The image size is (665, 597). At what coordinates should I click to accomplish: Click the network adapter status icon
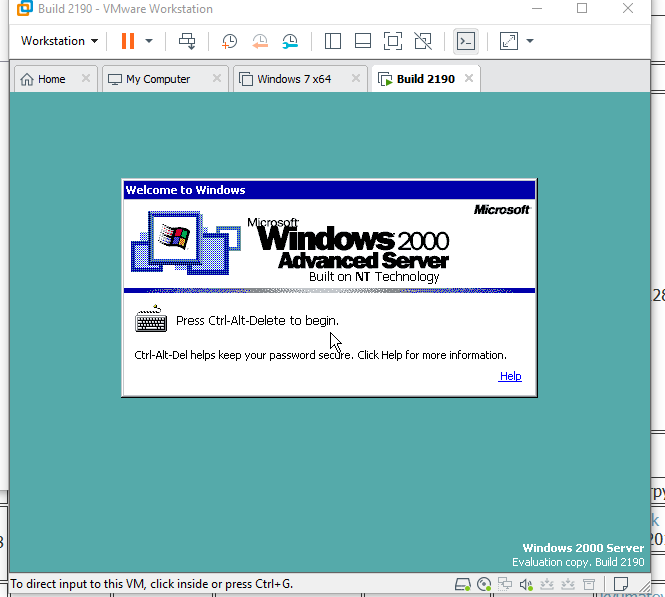(505, 585)
